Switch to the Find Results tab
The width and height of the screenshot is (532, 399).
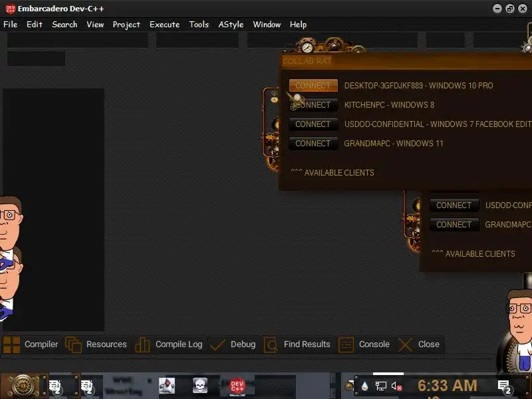click(297, 344)
